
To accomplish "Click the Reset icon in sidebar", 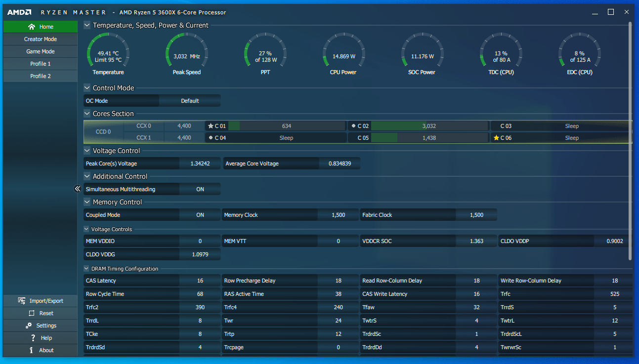I will 32,313.
